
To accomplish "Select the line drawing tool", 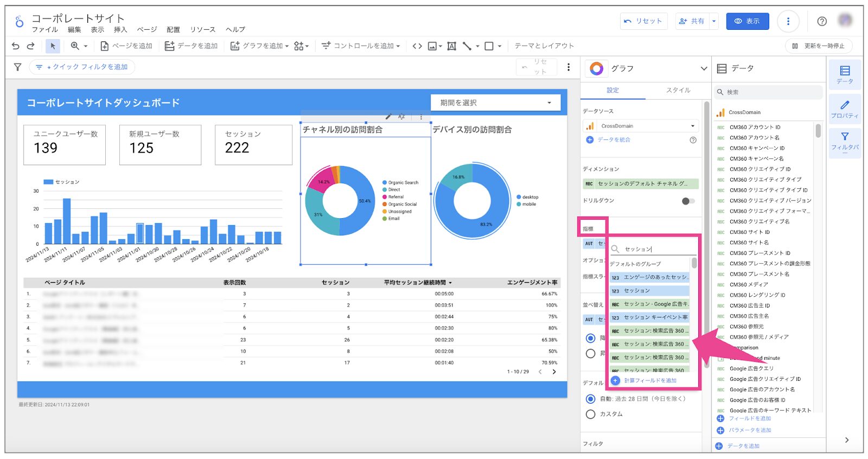I will tap(467, 46).
